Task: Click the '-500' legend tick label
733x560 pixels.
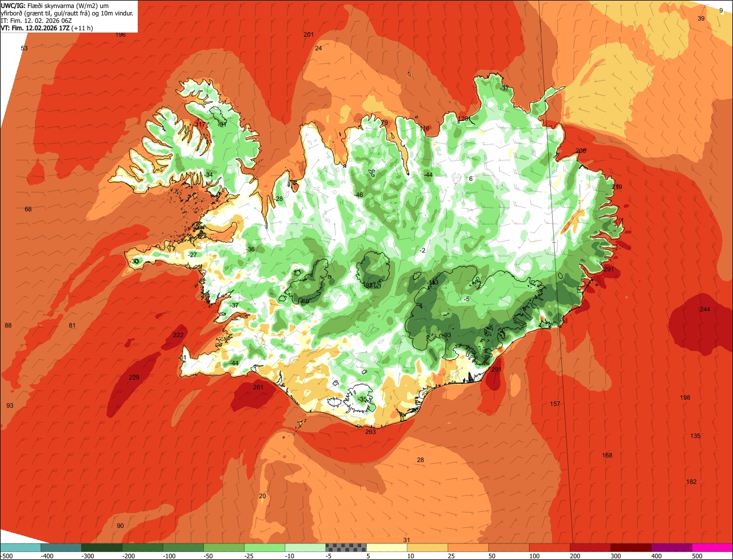Action: click(x=6, y=555)
